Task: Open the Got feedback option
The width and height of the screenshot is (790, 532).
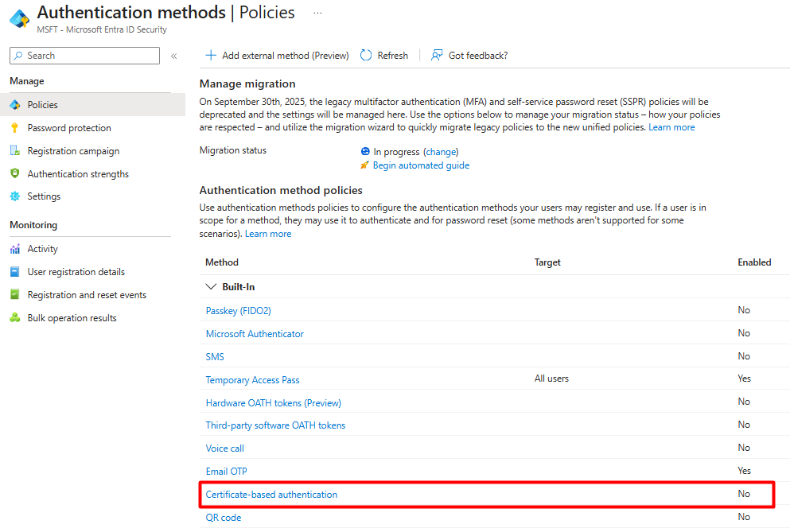Action: click(x=469, y=56)
